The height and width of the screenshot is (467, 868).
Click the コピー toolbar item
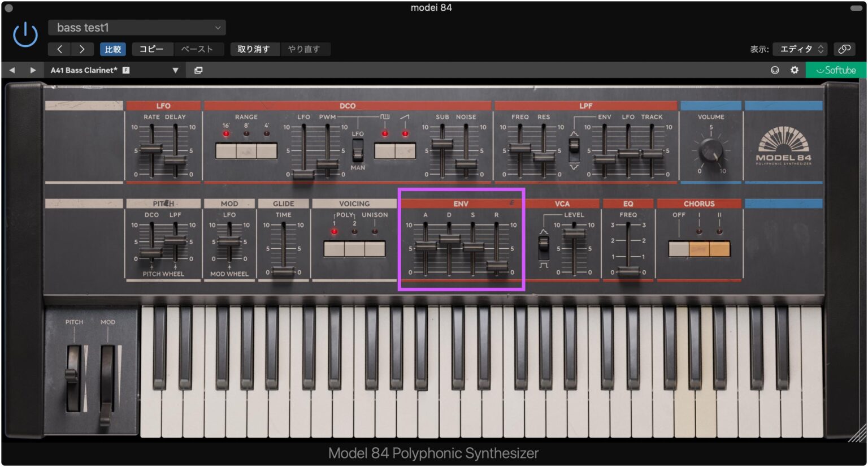click(151, 49)
